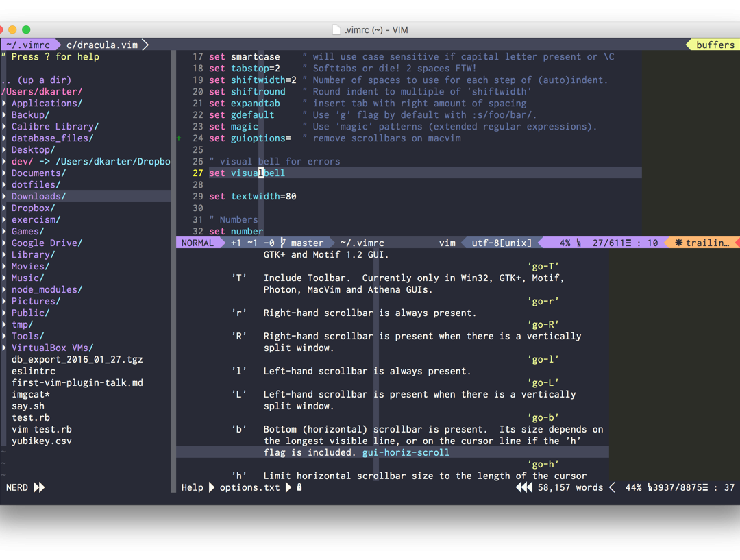Click the triple-arrow rewind icon near word count
The width and height of the screenshot is (740, 560).
click(524, 487)
